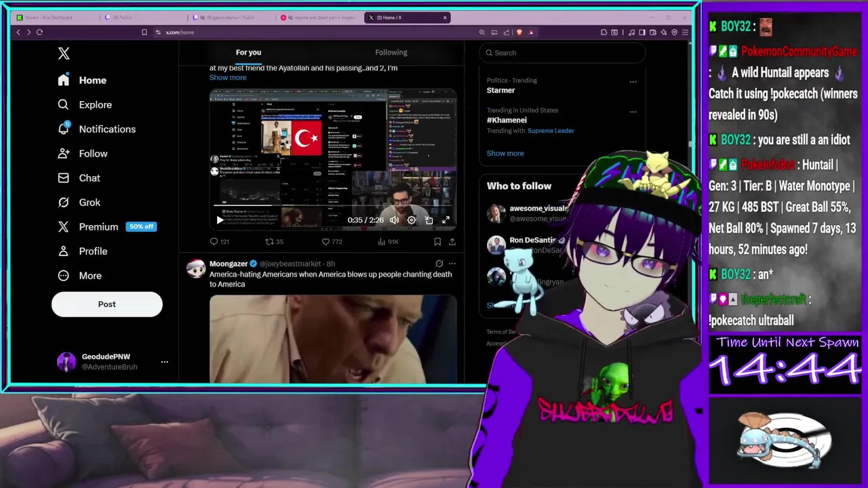The image size is (868, 488).
Task: Click the Brave Shields lion icon
Action: coord(519,33)
